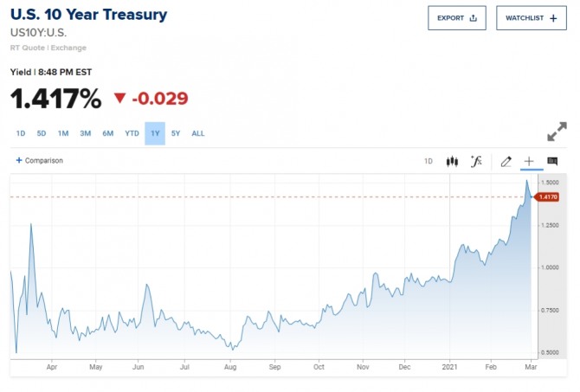Open the 1D interval dropdown
Viewport: 580px width, 392px height.
428,161
